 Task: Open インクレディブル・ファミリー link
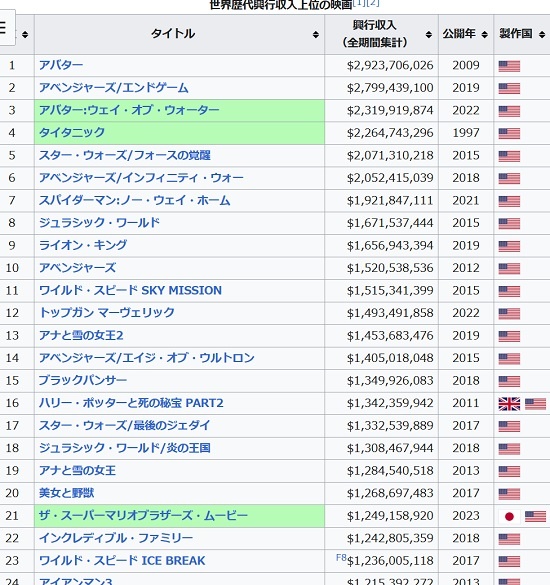click(x=116, y=538)
